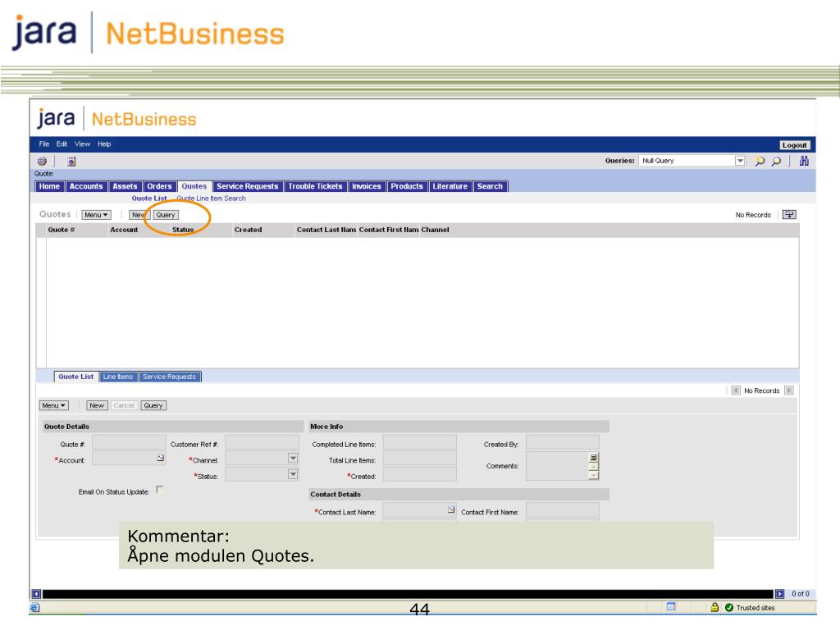Image resolution: width=840 pixels, height=630 pixels.
Task: Click the Contact First Name input field
Action: [563, 510]
